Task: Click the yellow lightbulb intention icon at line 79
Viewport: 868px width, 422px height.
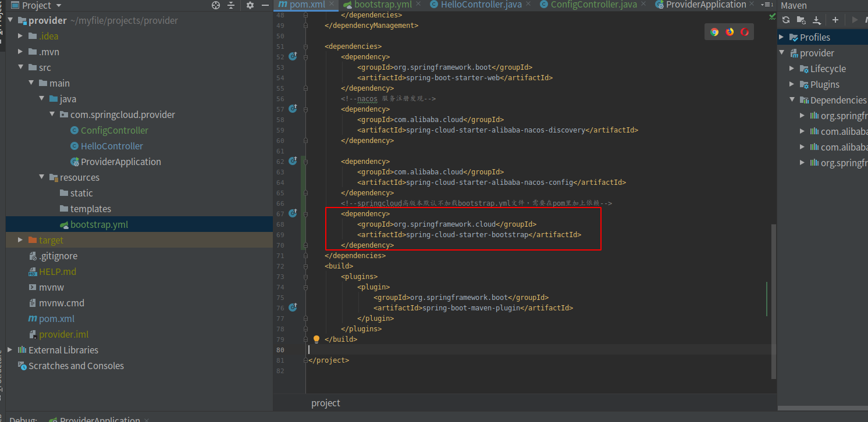Action: tap(316, 339)
